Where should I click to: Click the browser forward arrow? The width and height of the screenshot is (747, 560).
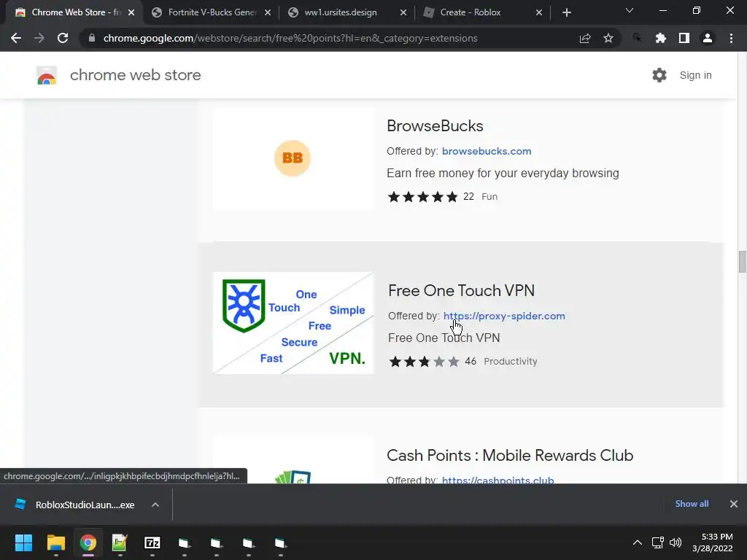pyautogui.click(x=39, y=38)
